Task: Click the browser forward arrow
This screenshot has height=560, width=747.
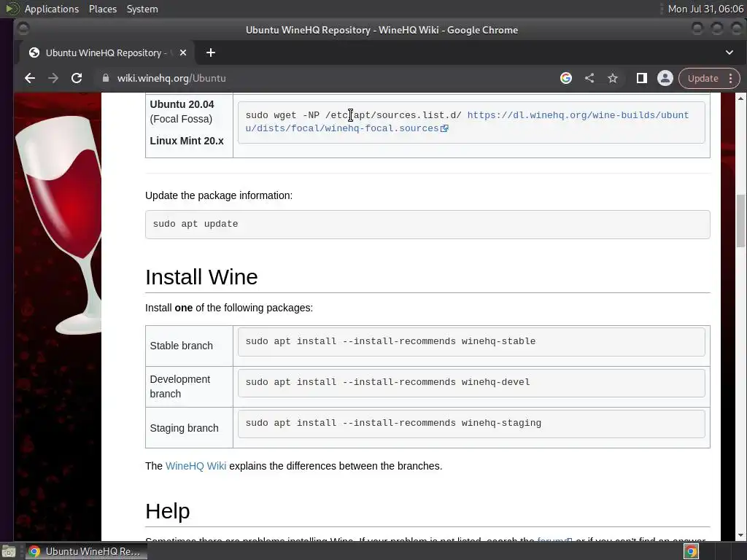Action: point(53,78)
